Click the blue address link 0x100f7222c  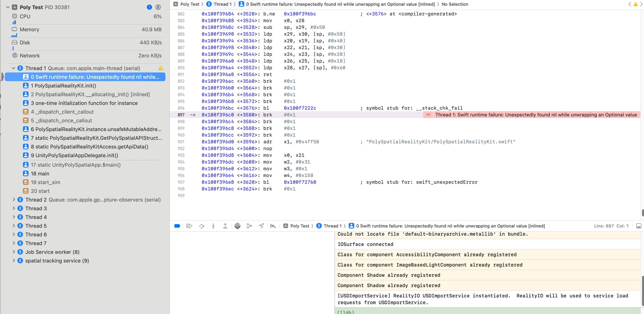(x=300, y=108)
